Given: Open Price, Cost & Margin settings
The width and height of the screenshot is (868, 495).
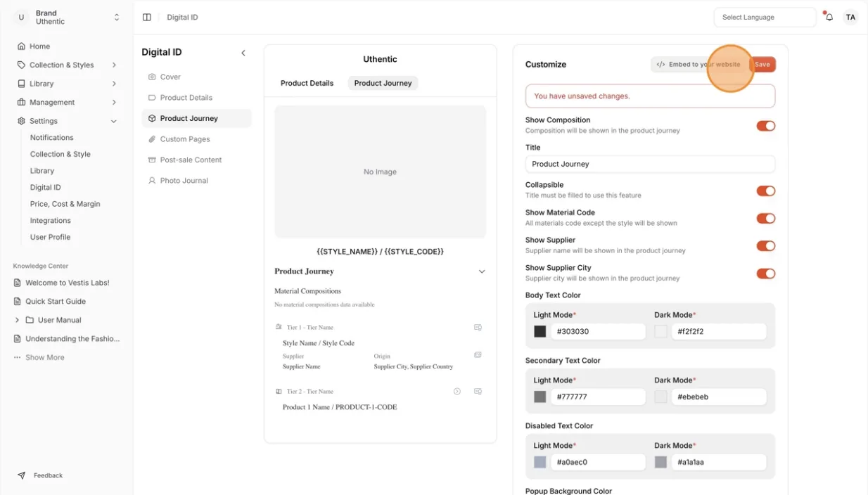Looking at the screenshot, I should [65, 204].
